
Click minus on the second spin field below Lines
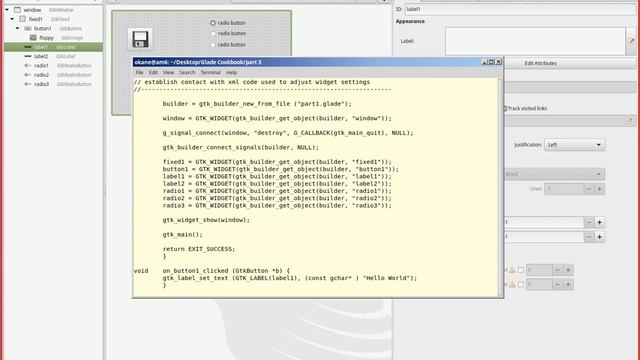(x=589, y=237)
